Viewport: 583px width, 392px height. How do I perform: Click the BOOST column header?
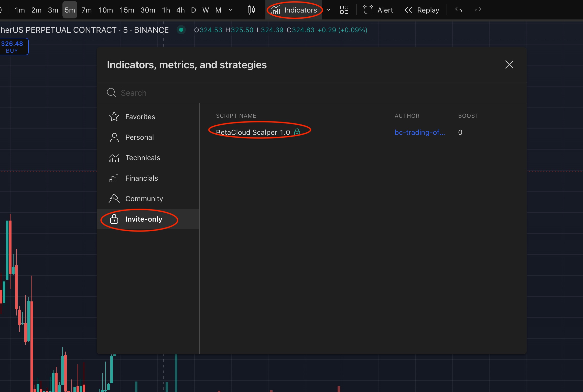468,116
